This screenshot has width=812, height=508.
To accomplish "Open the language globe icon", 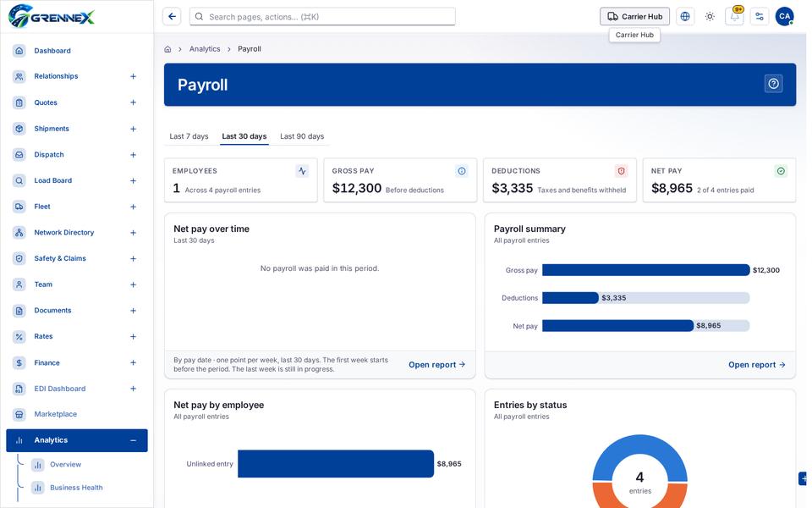I will [x=684, y=17].
